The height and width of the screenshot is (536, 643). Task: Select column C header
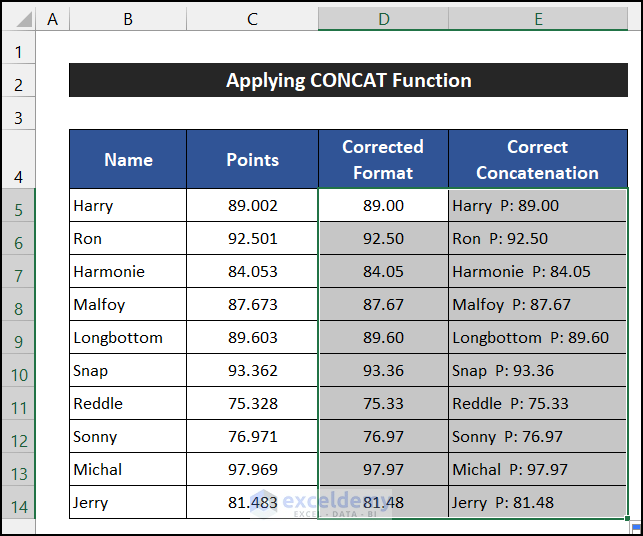click(252, 18)
